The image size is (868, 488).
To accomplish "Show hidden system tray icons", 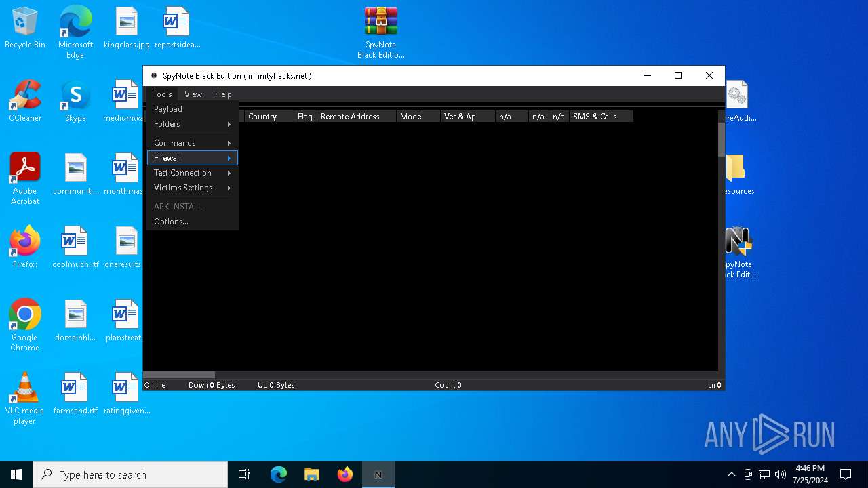I will [731, 474].
